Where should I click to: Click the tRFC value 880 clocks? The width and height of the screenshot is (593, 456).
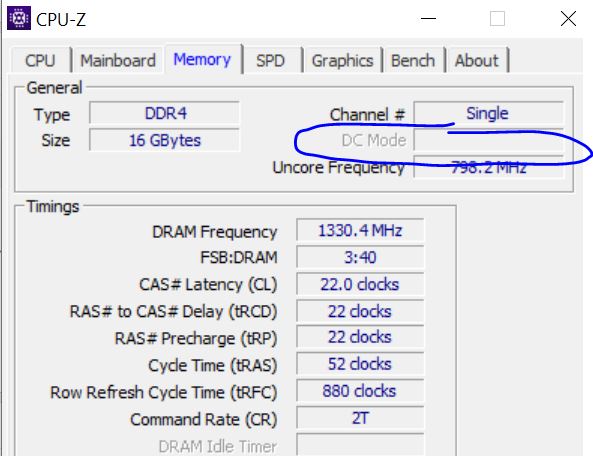pos(360,391)
